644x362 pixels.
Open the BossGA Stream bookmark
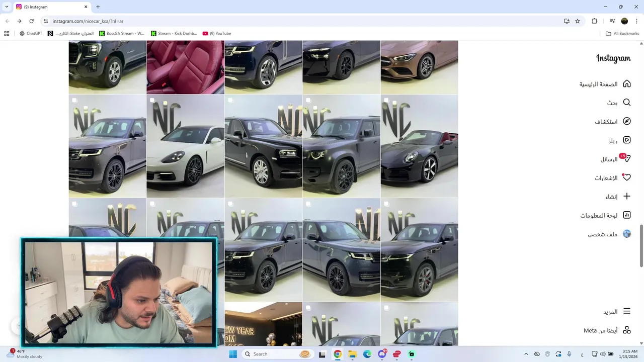[x=122, y=34]
